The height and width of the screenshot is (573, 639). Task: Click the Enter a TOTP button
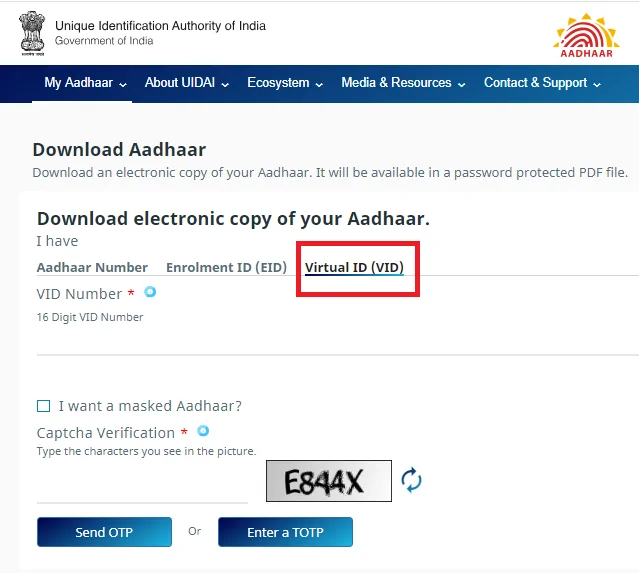(x=285, y=532)
